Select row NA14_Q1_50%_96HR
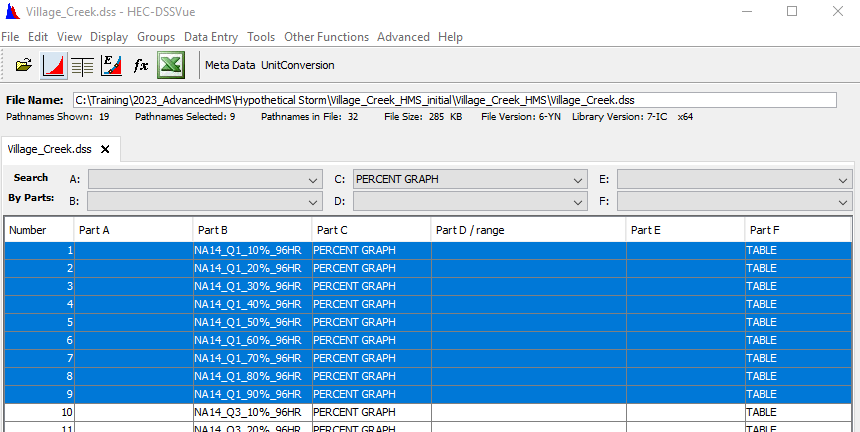The height and width of the screenshot is (432, 860). coord(428,322)
